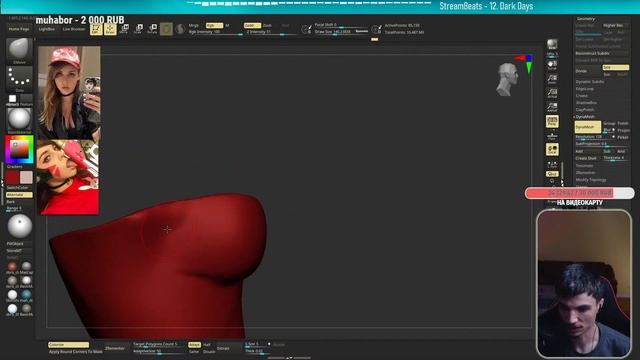Expand the Tessimate section
Image resolution: width=640 pixels, height=360 pixels.
tap(584, 166)
